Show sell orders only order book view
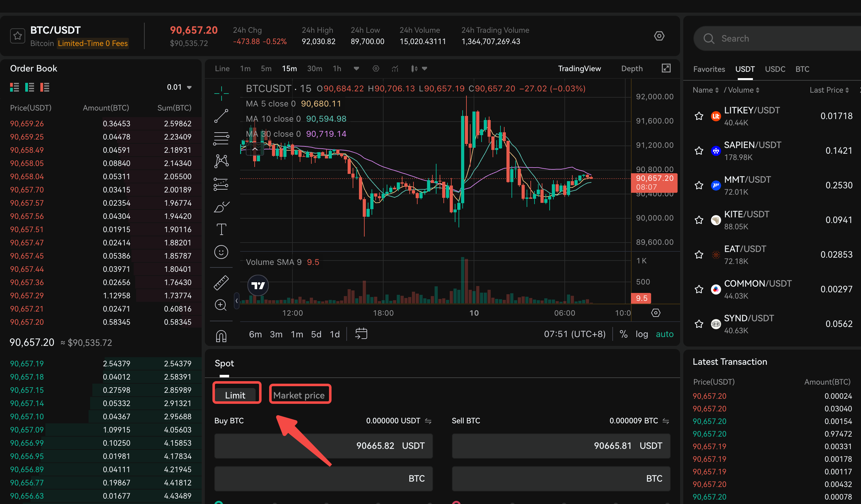This screenshot has width=861, height=504. tap(45, 88)
